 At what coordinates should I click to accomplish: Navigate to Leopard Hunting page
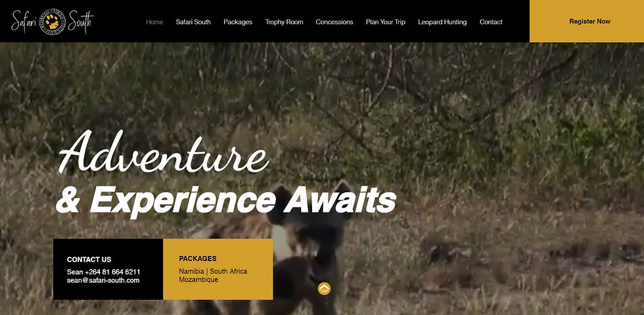[x=442, y=22]
